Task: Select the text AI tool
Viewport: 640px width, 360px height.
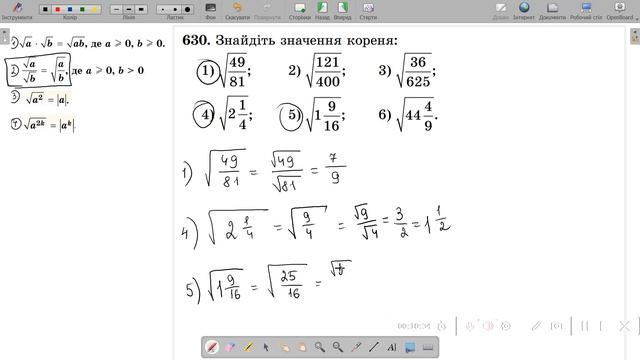Action: (x=392, y=347)
